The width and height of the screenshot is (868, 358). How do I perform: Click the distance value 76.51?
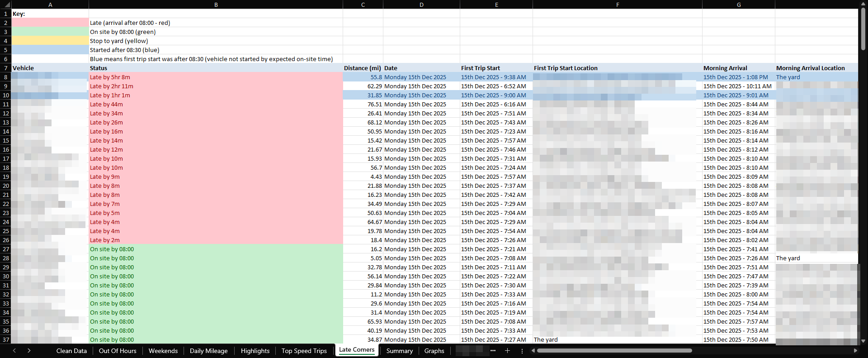(x=363, y=104)
